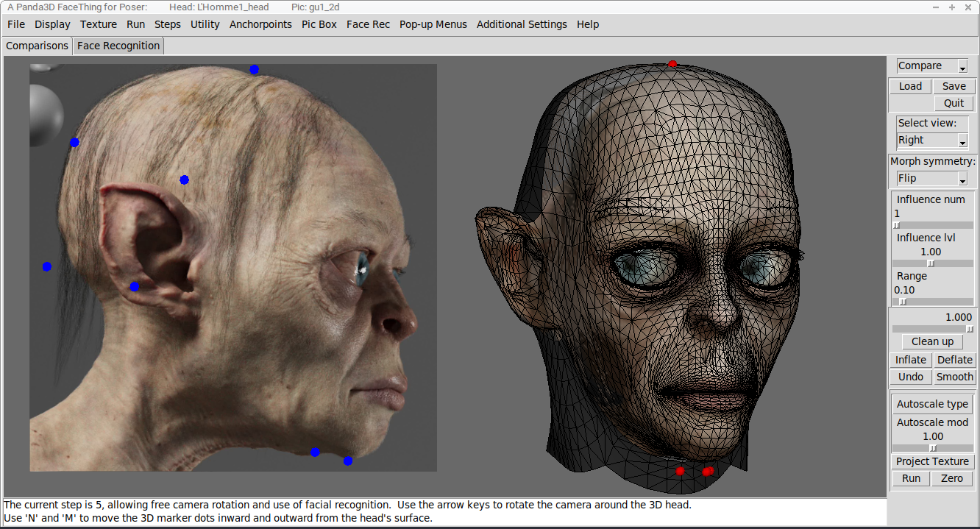Click the Load button
The width and height of the screenshot is (980, 529).
[x=910, y=86]
